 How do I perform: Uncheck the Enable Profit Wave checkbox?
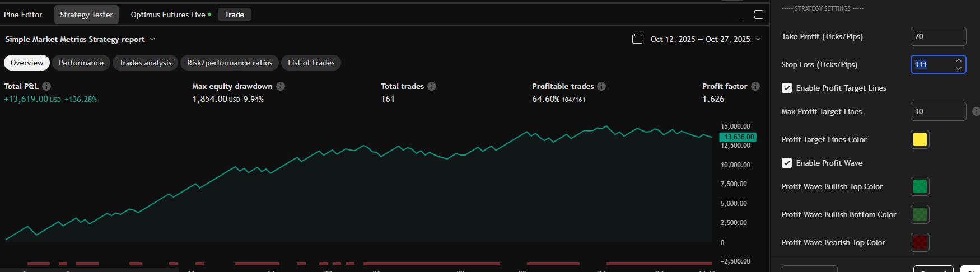pos(787,163)
